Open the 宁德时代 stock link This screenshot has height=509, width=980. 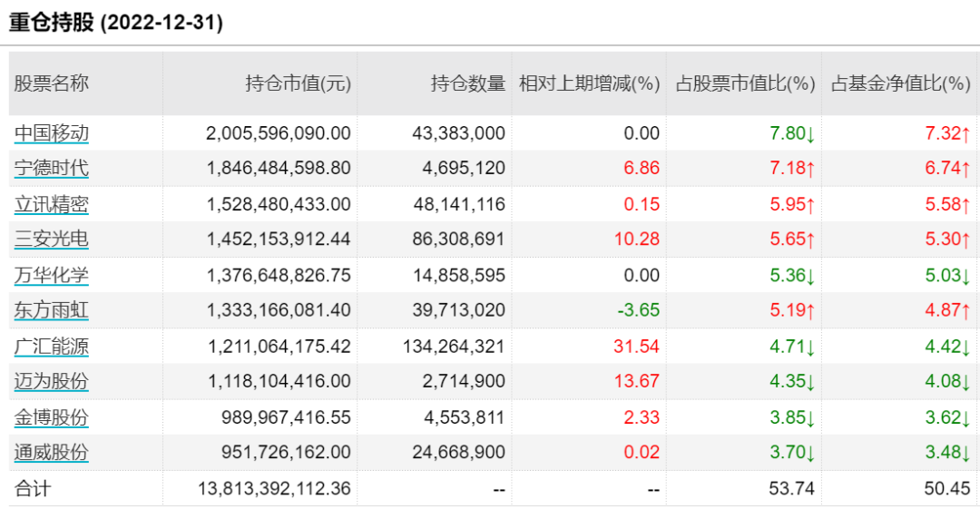[51, 168]
